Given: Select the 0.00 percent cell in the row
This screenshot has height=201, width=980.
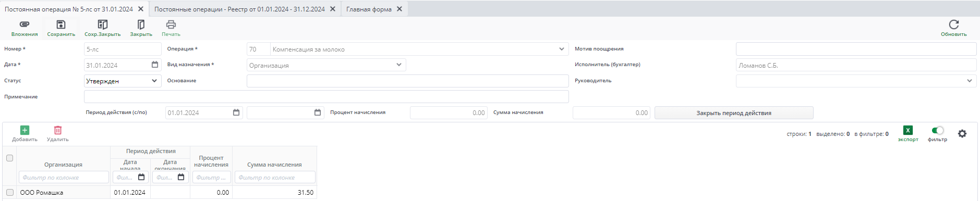Looking at the screenshot, I should coord(211,192).
